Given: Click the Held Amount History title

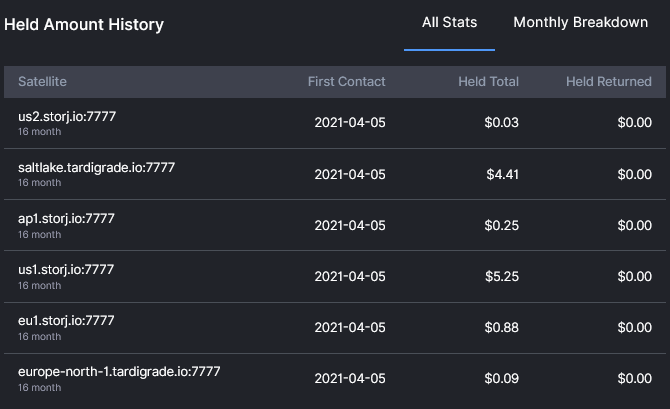Looking at the screenshot, I should pyautogui.click(x=84, y=24).
